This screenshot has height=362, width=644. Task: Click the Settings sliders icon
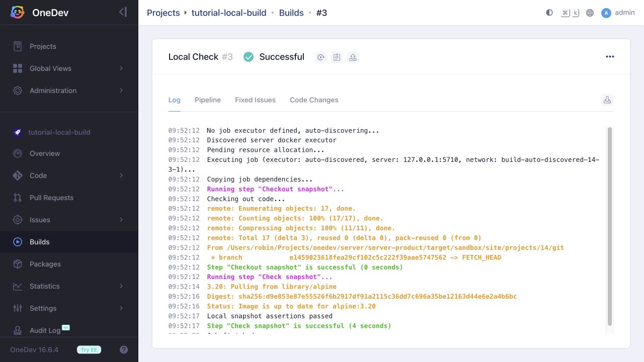18,308
